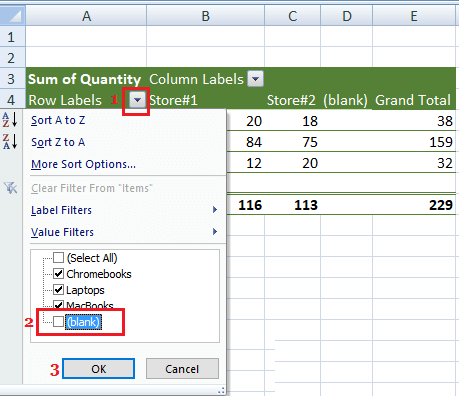Confirm the filter with OK button
This screenshot has height=396, width=459.
click(x=99, y=369)
